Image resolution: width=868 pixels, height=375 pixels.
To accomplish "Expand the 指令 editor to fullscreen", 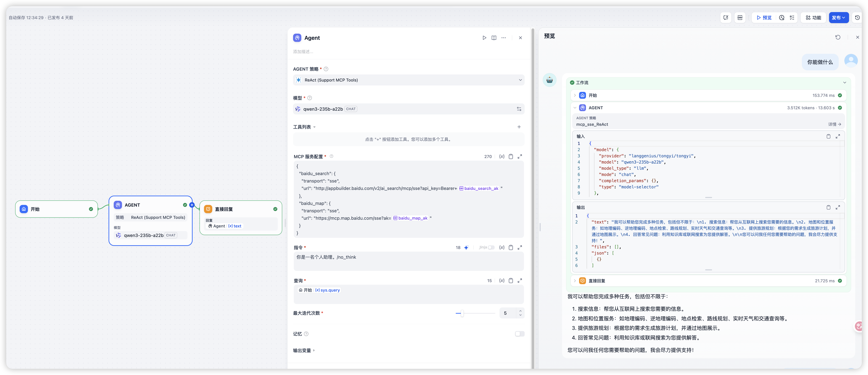I will (x=520, y=247).
